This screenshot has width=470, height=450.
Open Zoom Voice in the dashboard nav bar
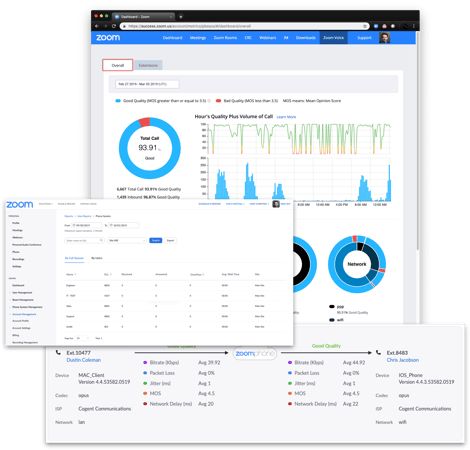point(333,38)
